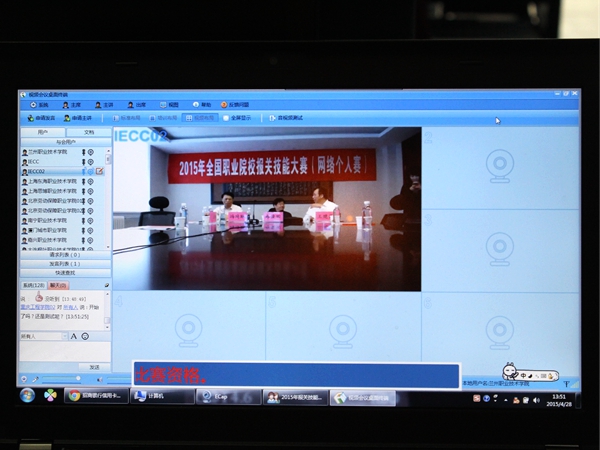This screenshot has height=450, width=600.
Task: Click microphone icon in bottom bar
Action: point(35,379)
